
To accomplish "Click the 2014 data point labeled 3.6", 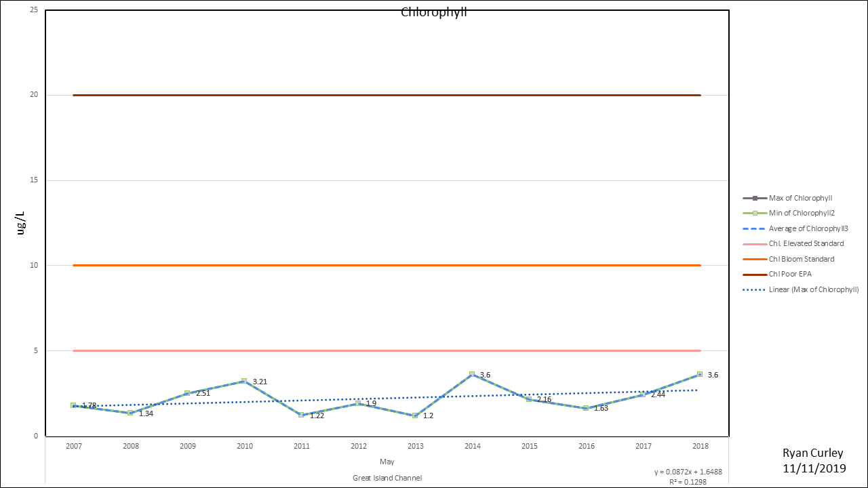I will (x=472, y=374).
